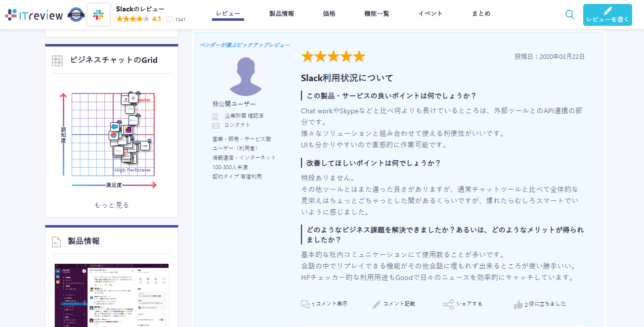Select the Slack product icon in the header
Screen dimensions: 644x327
click(x=98, y=14)
